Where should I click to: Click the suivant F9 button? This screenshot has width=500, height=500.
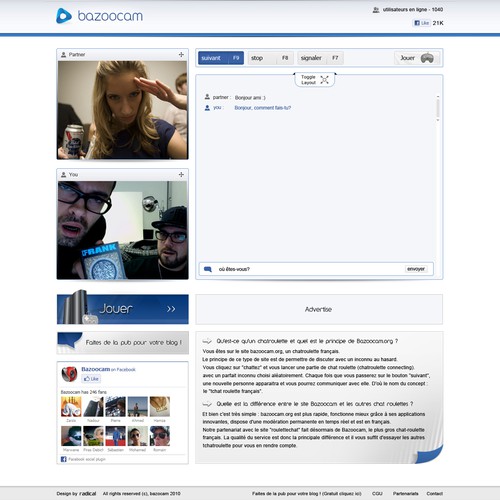tap(221, 58)
